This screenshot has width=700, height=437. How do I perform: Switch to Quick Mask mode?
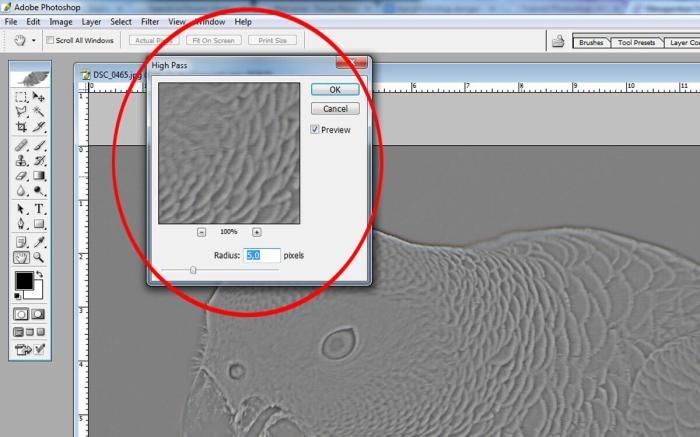tap(38, 314)
